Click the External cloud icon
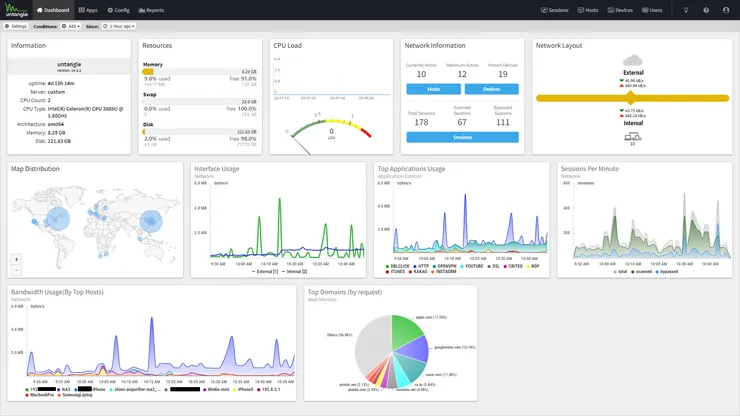 click(x=632, y=60)
